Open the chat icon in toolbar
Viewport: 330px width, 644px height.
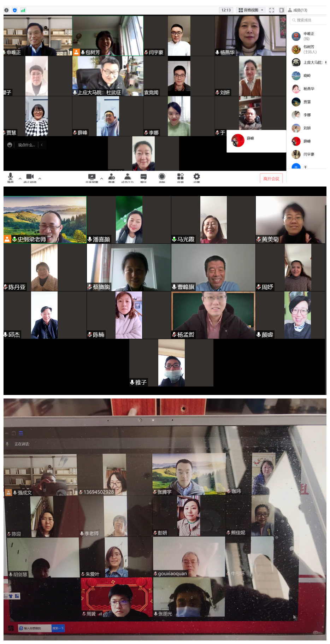(x=143, y=177)
